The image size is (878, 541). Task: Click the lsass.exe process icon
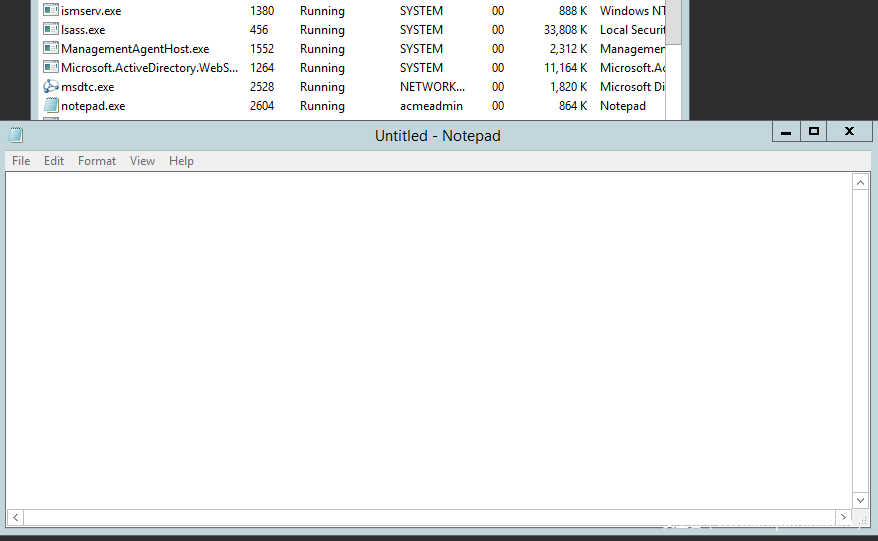[x=51, y=29]
